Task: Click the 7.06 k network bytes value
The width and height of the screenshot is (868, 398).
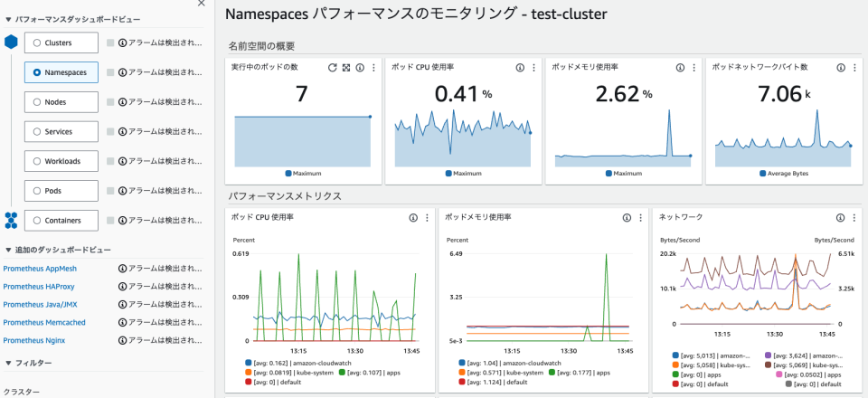Action: (x=783, y=94)
